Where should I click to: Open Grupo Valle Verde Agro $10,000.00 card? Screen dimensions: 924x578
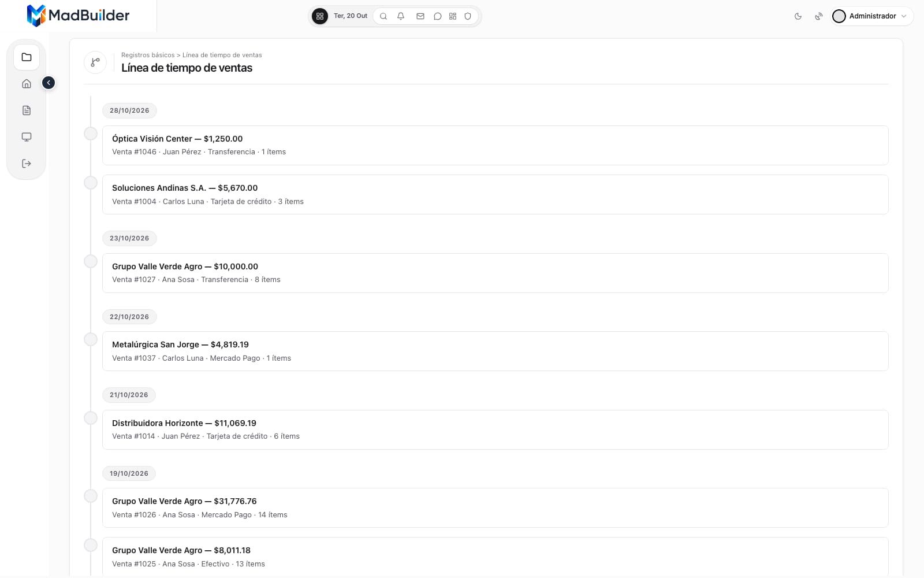tap(495, 273)
